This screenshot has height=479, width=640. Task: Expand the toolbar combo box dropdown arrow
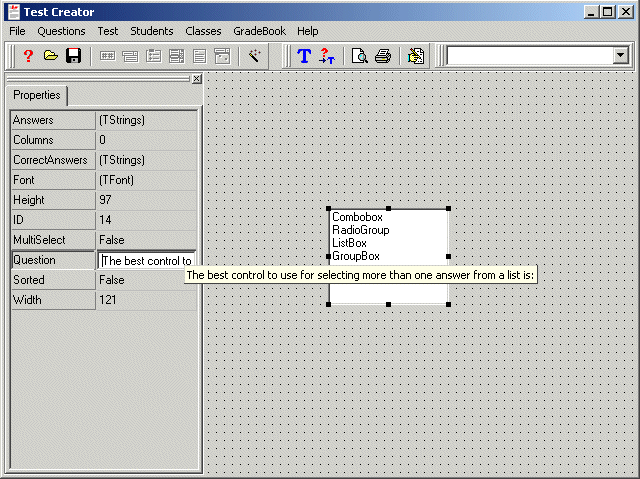(x=620, y=56)
